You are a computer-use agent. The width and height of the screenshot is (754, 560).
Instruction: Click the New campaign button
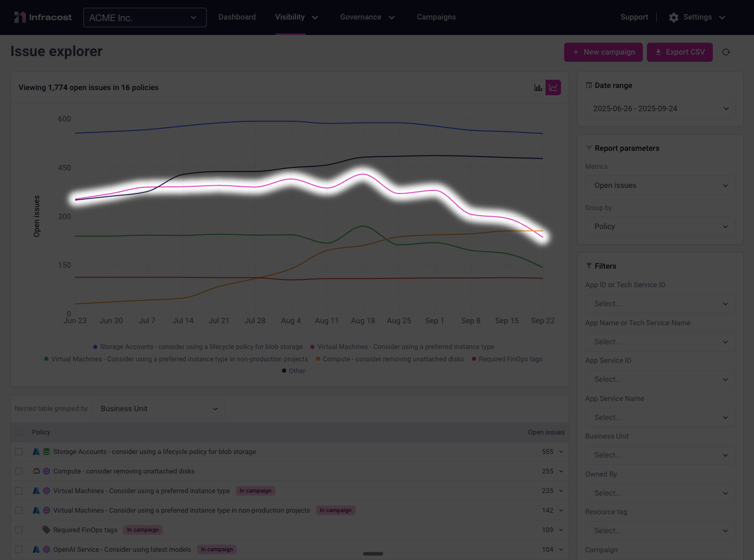click(x=603, y=52)
